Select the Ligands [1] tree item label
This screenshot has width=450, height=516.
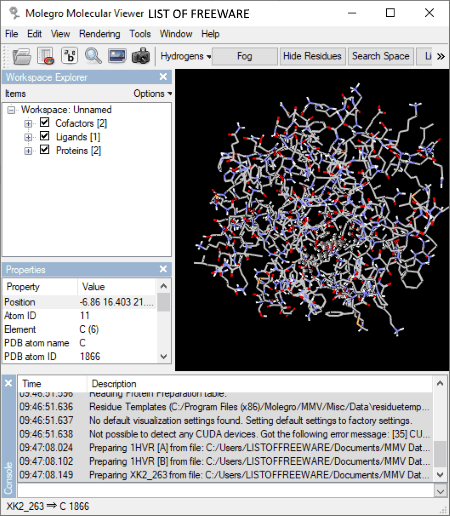78,137
